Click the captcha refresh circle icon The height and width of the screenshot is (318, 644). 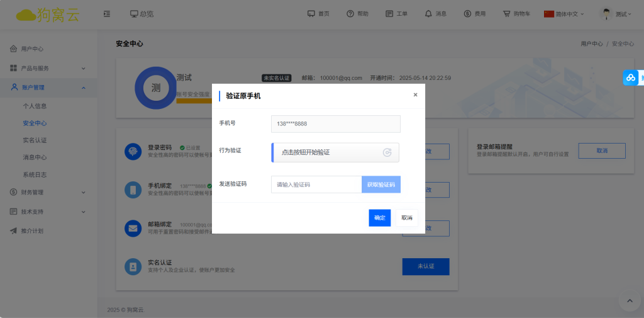(387, 152)
